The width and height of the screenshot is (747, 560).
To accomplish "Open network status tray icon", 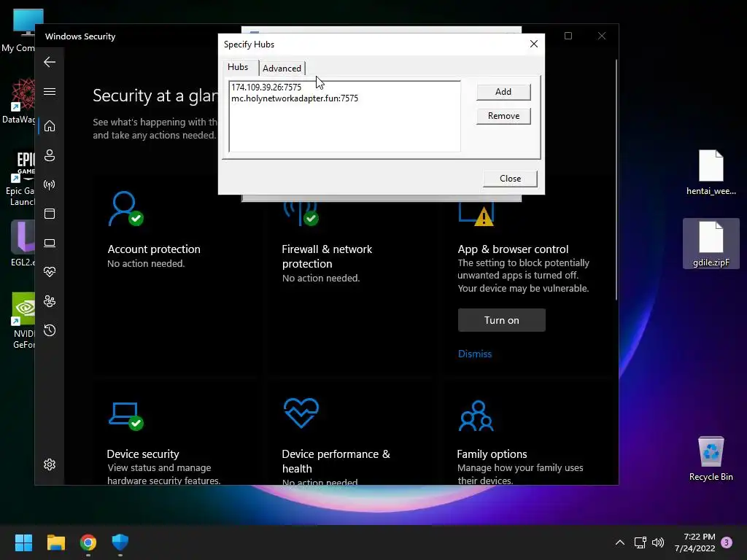I will point(640,542).
